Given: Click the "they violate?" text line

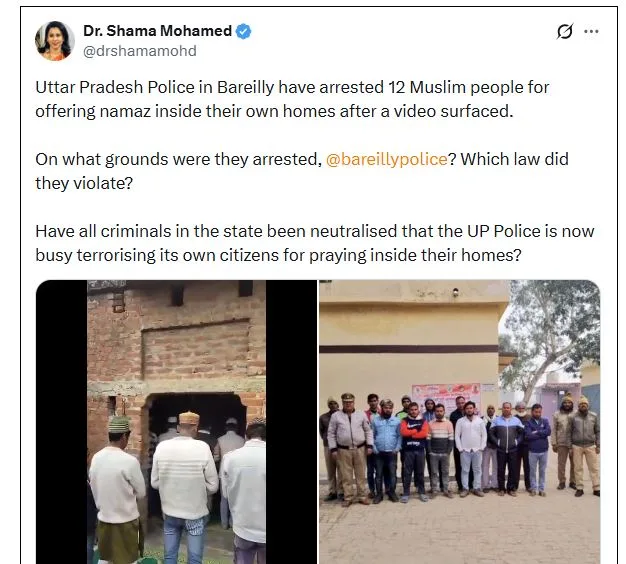Looking at the screenshot, I should click(x=84, y=184).
